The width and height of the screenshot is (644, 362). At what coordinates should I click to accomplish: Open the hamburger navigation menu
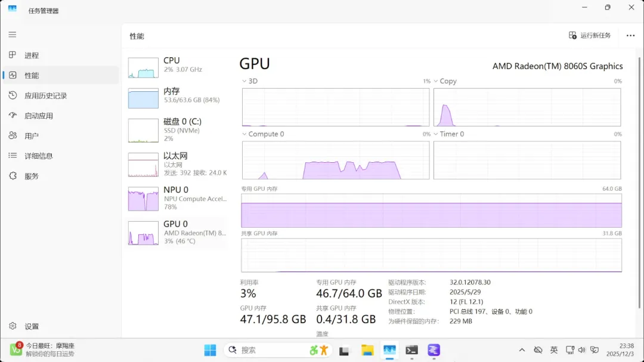point(13,35)
